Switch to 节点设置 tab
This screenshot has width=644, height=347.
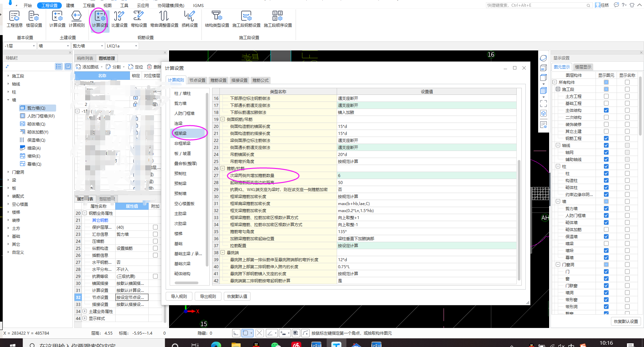pyautogui.click(x=197, y=80)
